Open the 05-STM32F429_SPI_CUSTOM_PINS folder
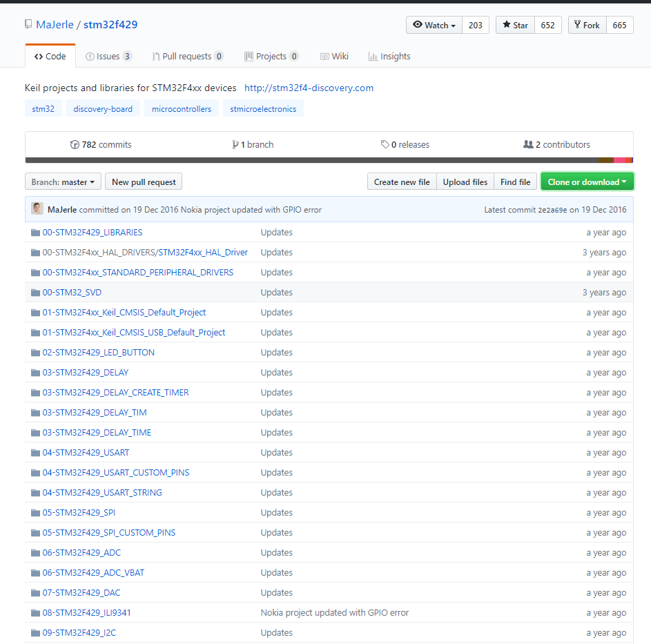Image resolution: width=651 pixels, height=644 pixels. [x=109, y=533]
